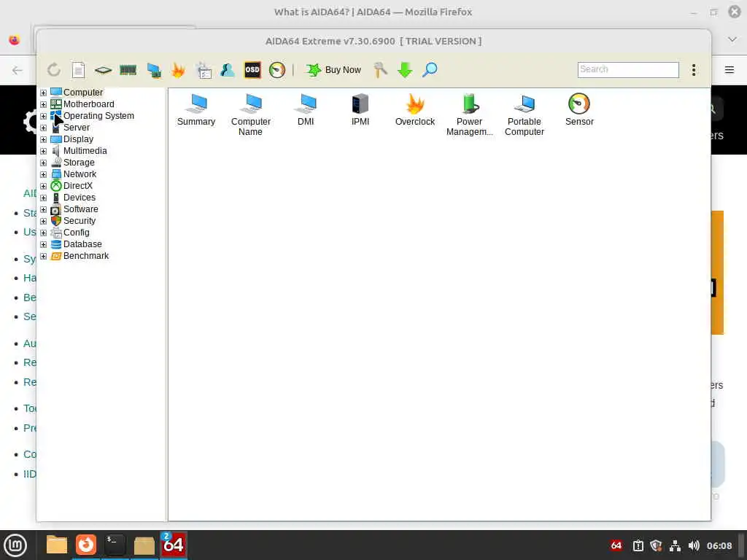Open the Sensor page icon
The image size is (747, 560).
[579, 110]
